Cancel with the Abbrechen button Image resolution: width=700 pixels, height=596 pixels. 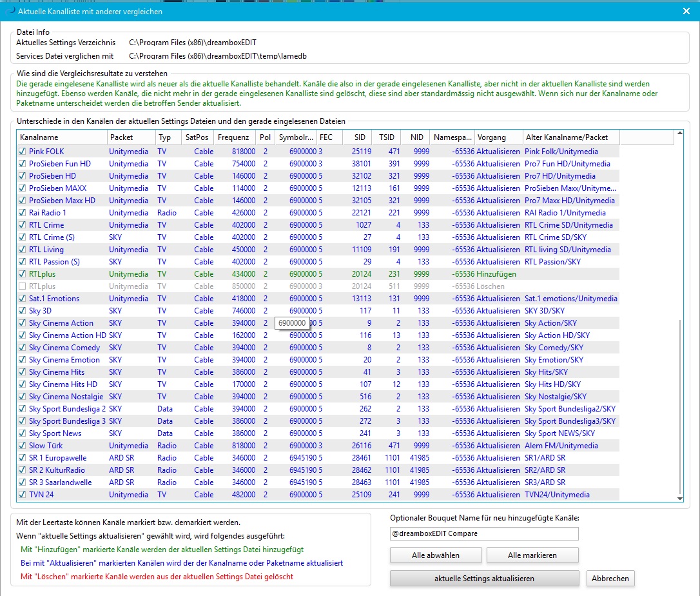pos(610,579)
